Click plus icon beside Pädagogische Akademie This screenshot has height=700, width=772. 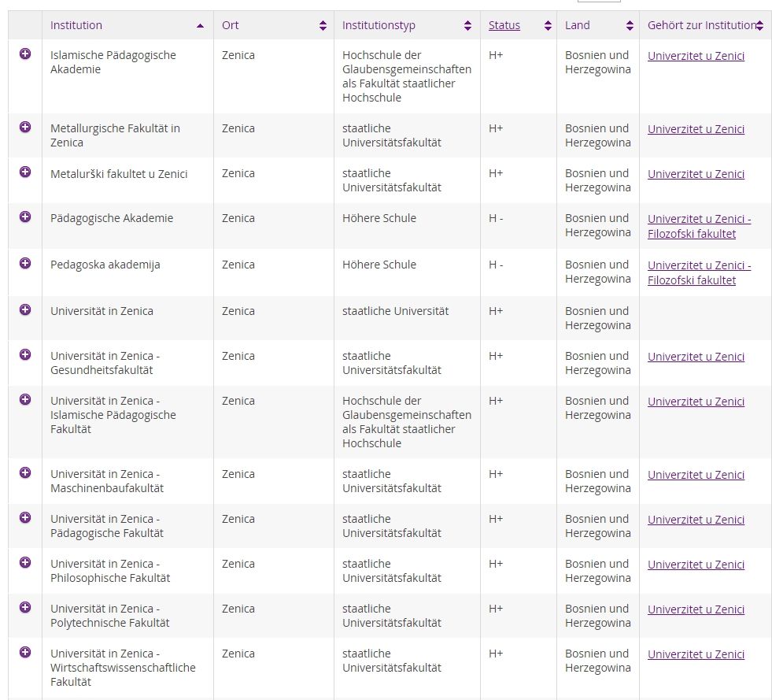[x=25, y=217]
